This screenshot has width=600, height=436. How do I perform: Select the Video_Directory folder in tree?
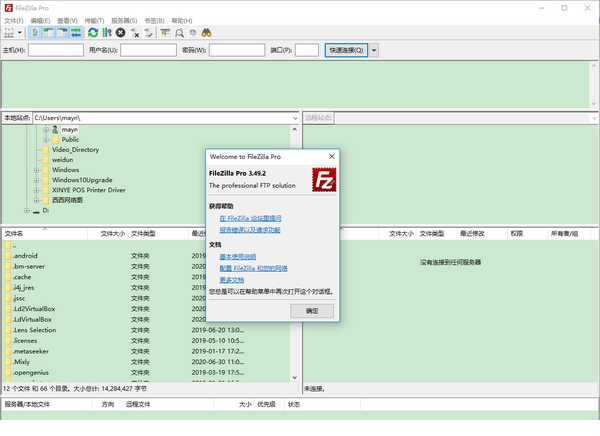click(75, 150)
